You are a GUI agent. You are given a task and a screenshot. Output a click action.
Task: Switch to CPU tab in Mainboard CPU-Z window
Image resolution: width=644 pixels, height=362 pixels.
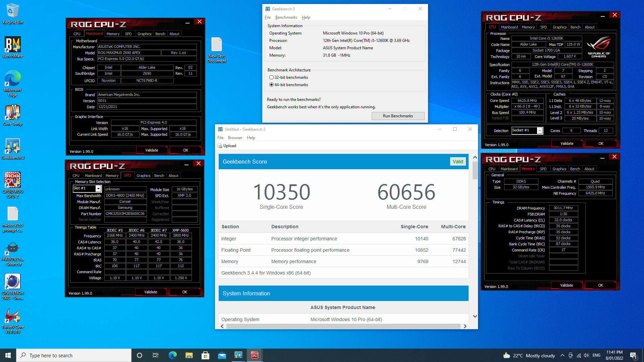pos(77,34)
